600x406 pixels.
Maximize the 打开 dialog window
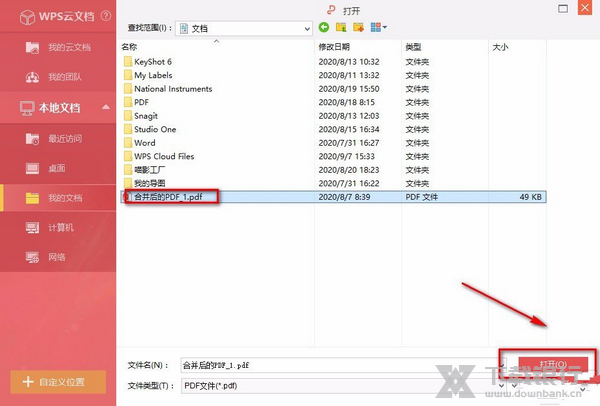point(563,9)
